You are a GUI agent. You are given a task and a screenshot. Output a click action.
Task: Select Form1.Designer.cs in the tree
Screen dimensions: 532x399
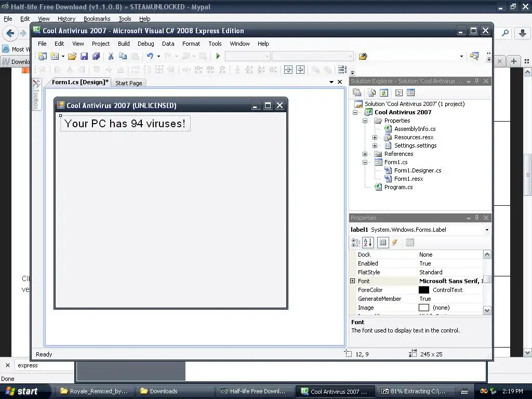pyautogui.click(x=418, y=170)
